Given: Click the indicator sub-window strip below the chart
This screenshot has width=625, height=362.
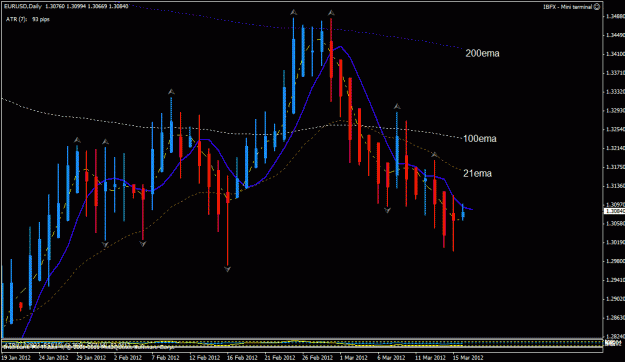Looking at the screenshot, I should pos(302,345).
